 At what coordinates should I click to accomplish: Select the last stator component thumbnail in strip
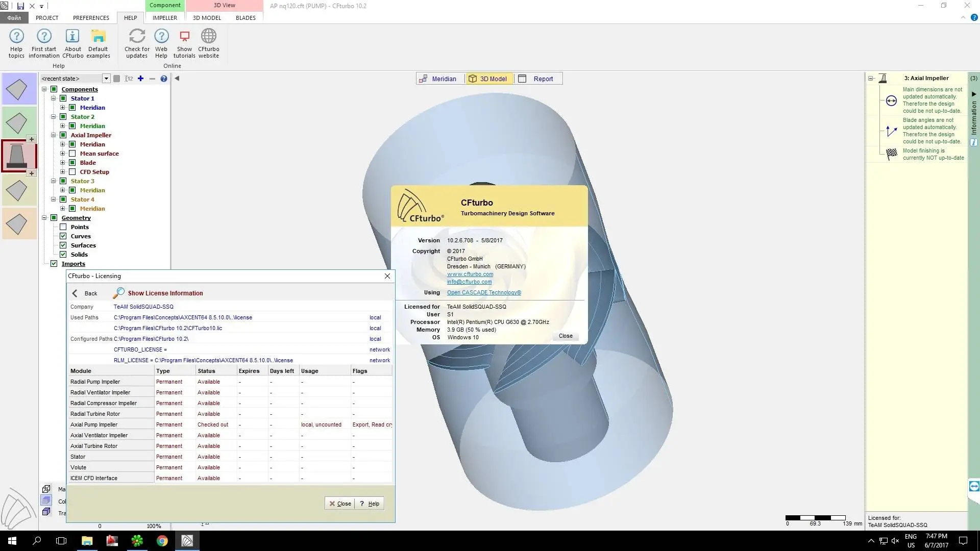19,223
